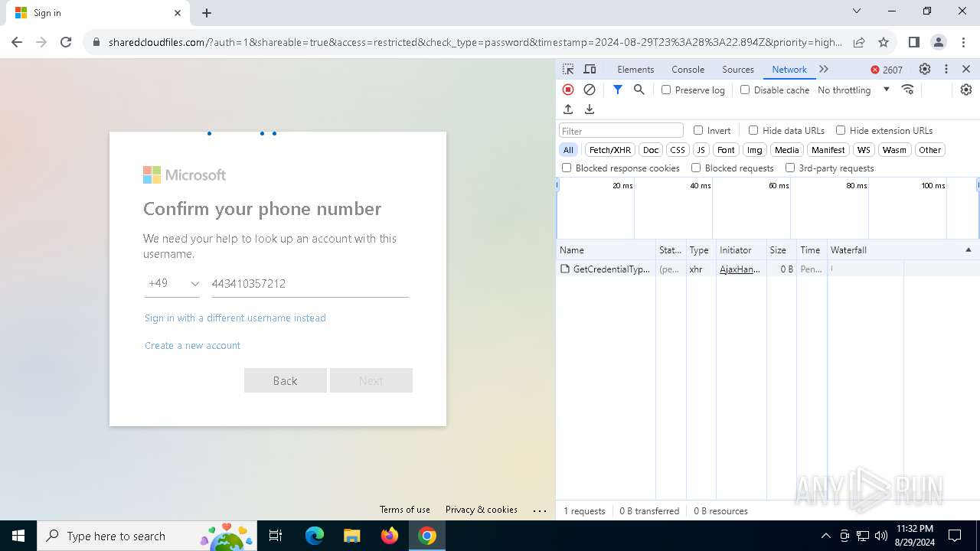Click the 2607 errors indicator

(x=887, y=70)
